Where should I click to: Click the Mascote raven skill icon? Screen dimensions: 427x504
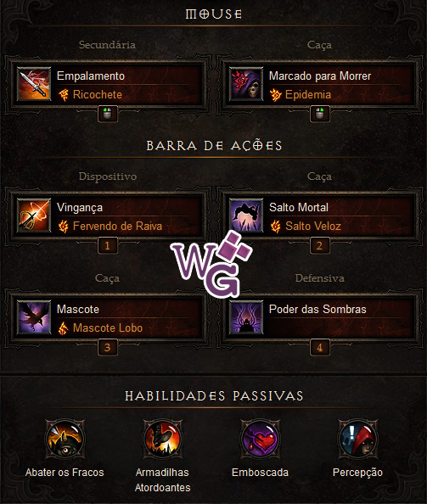tap(34, 317)
